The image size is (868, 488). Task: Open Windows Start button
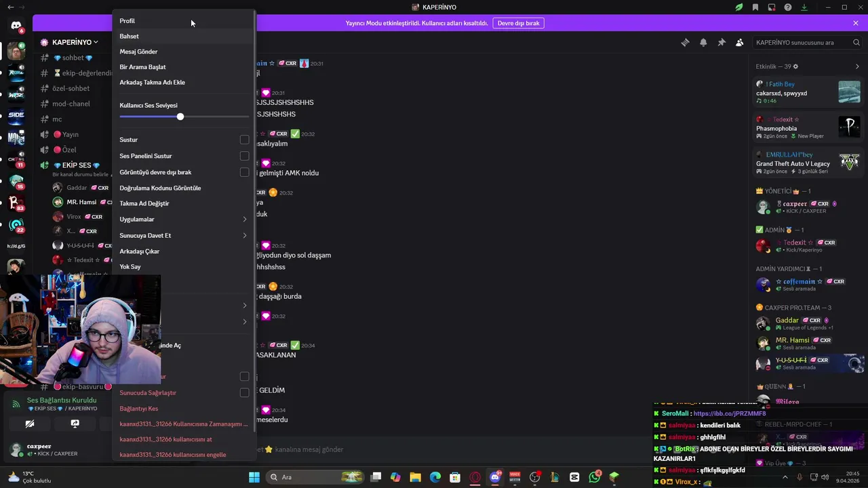[x=254, y=477]
